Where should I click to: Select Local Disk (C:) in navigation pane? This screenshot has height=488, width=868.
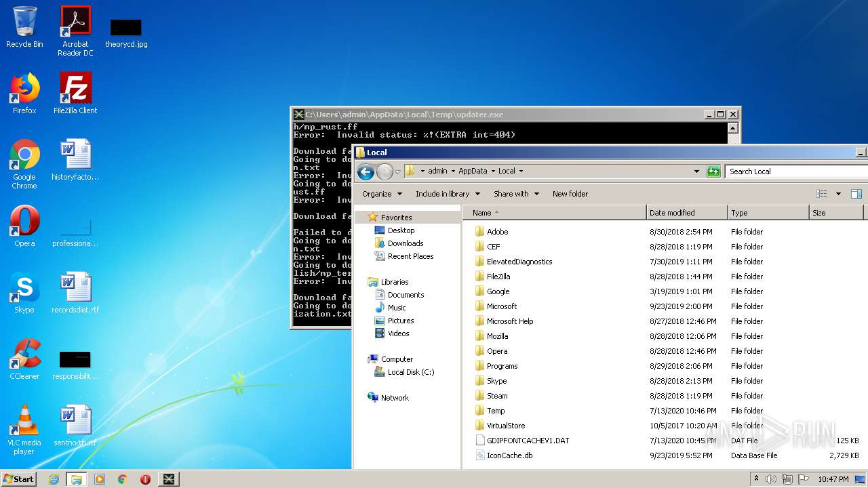coord(410,372)
